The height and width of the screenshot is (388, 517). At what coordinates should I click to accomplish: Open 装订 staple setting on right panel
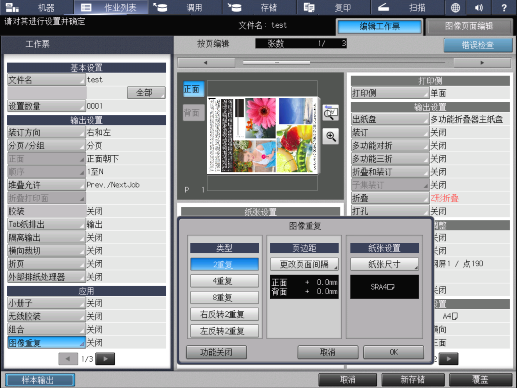tap(390, 132)
